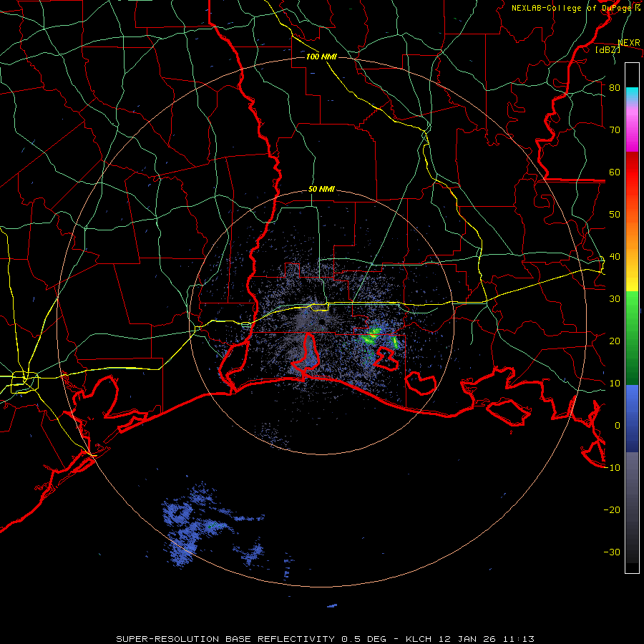Click the 50 value on the dBZ scale
The image size is (644, 644).
click(615, 215)
